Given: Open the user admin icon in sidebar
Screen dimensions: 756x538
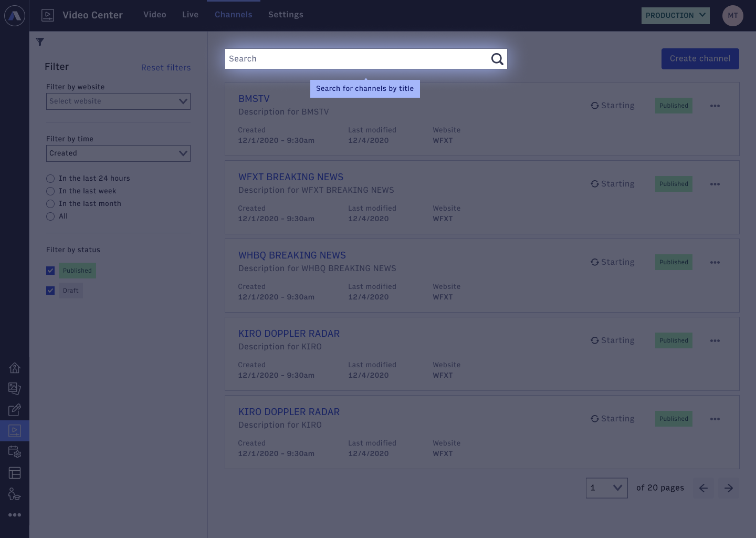Looking at the screenshot, I should point(15,494).
